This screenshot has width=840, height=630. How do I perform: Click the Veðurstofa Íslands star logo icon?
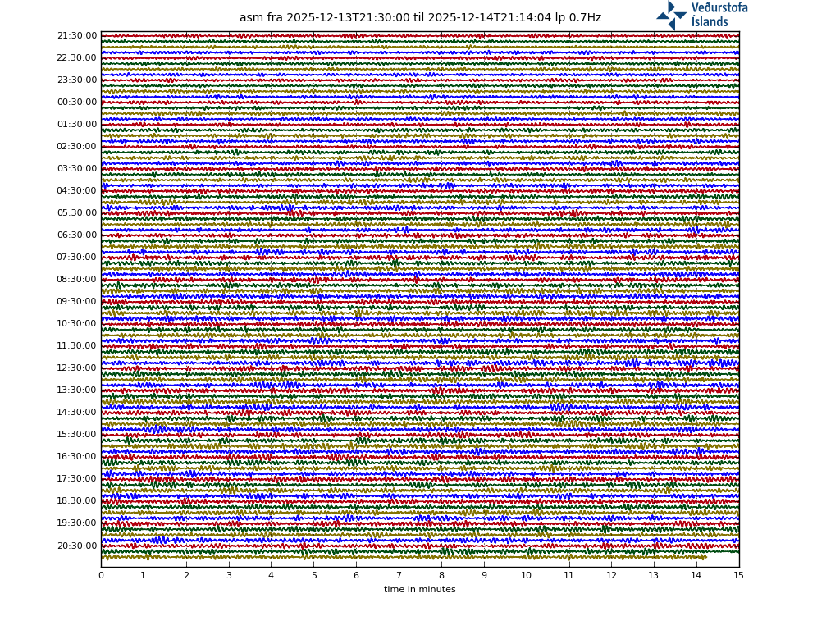(671, 15)
